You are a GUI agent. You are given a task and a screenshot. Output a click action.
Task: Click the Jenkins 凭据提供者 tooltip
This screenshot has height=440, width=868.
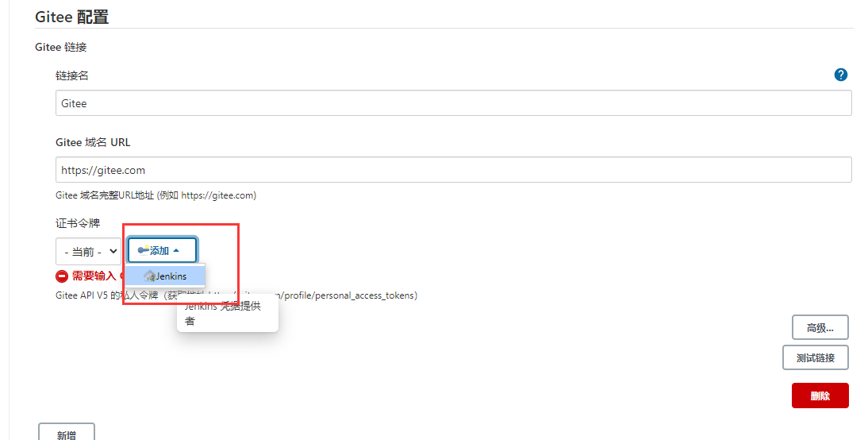point(228,313)
